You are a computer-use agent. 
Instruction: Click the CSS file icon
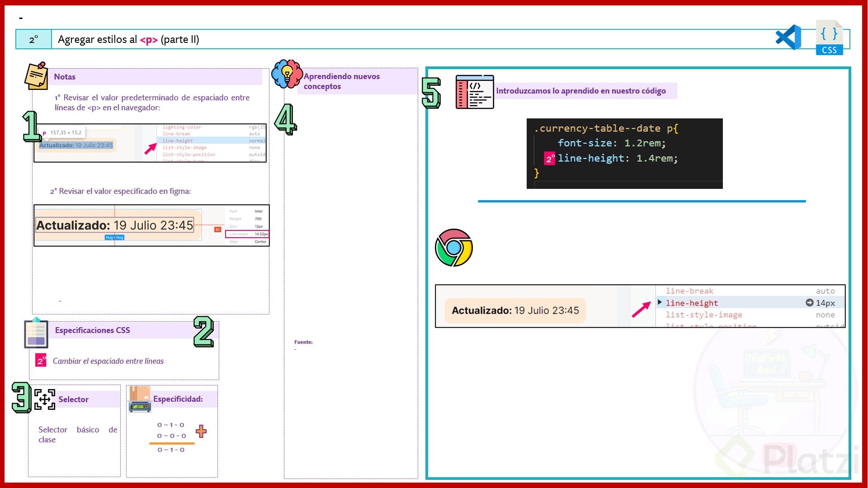830,38
